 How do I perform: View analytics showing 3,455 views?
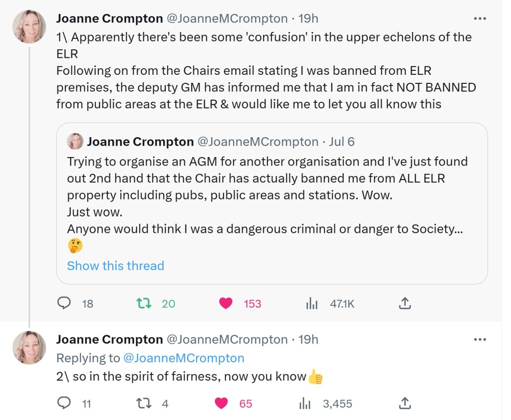click(304, 404)
